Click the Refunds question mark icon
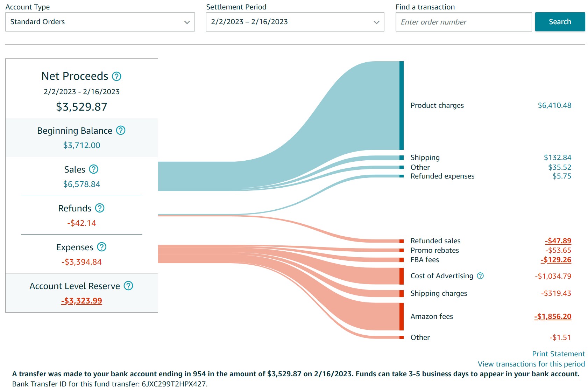Screen dimensions: 588x391 100,208
